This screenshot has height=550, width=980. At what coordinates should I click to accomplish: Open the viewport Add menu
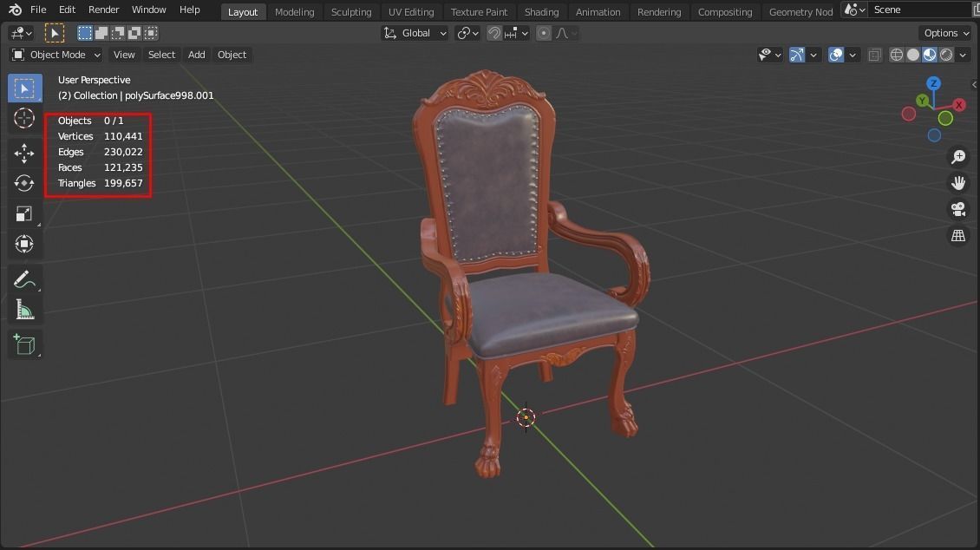pos(196,55)
